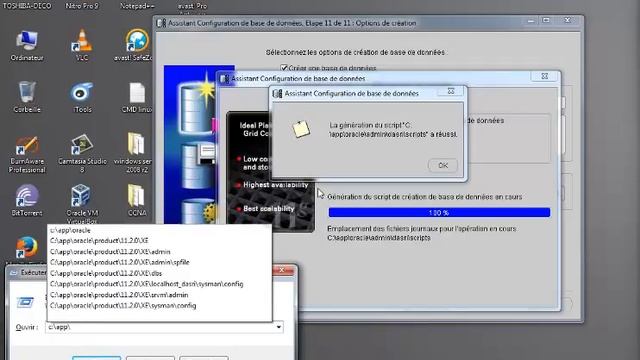The width and height of the screenshot is (640, 360).
Task: Minimize the Etape 11 de 11 window
Action: click(x=531, y=21)
